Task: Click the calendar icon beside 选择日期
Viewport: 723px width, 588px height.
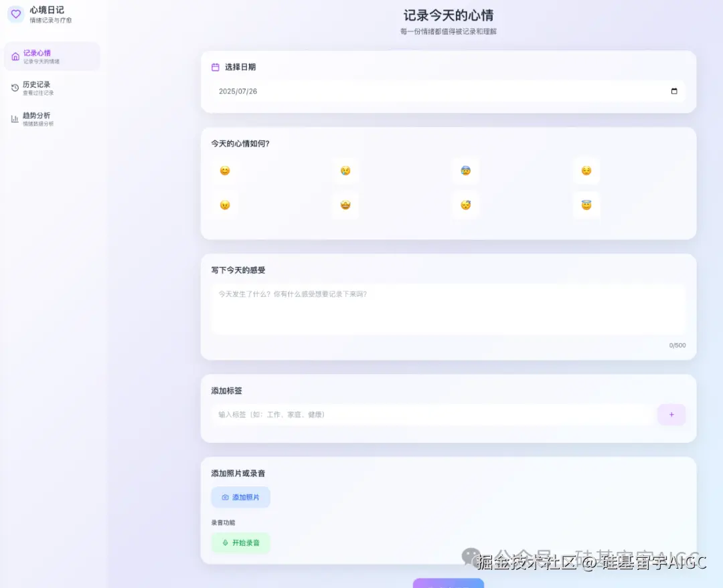Action: (214, 67)
